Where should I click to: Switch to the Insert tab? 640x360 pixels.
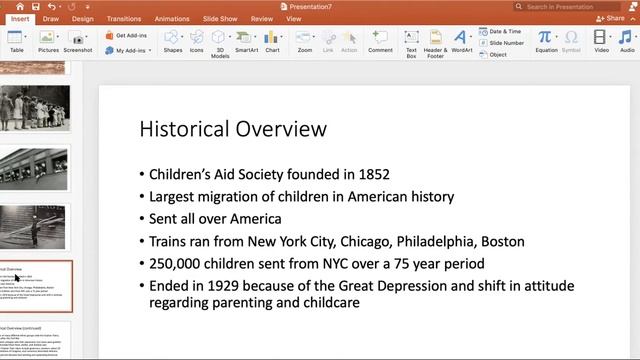pyautogui.click(x=20, y=19)
